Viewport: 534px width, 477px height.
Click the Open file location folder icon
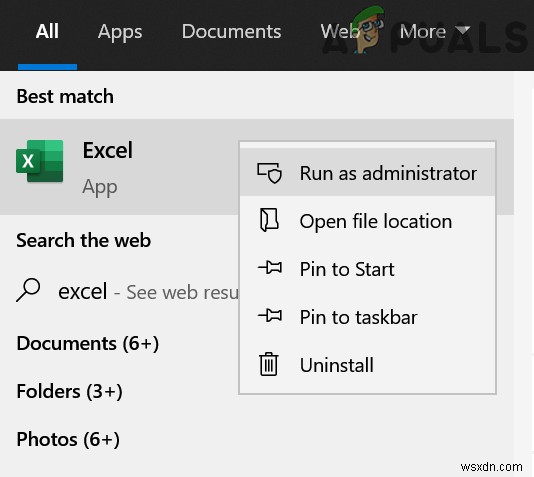tap(269, 220)
